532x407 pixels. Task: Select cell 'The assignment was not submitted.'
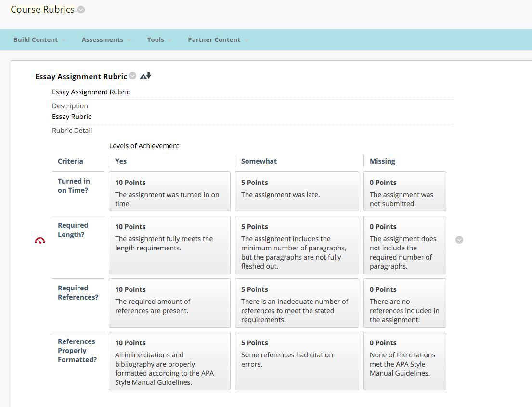pyautogui.click(x=405, y=191)
